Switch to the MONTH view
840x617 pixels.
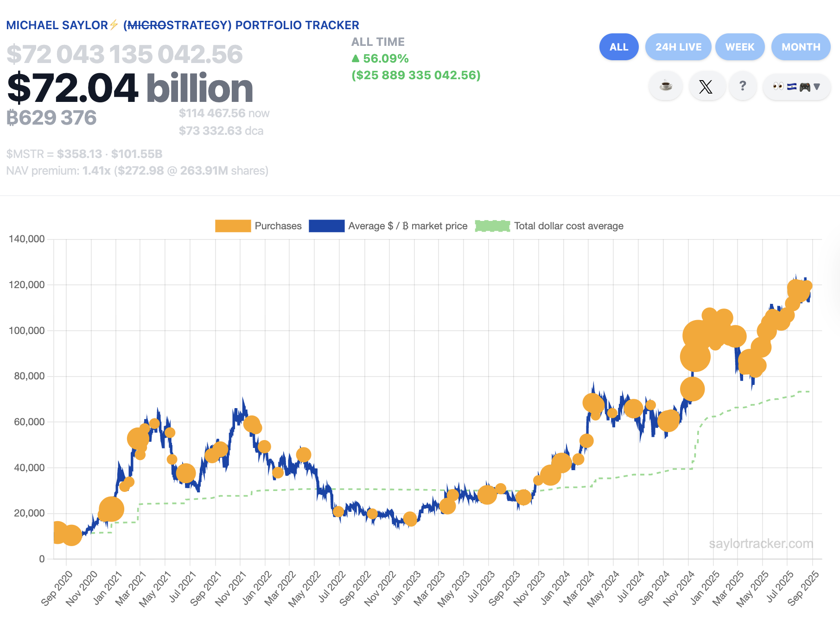801,47
